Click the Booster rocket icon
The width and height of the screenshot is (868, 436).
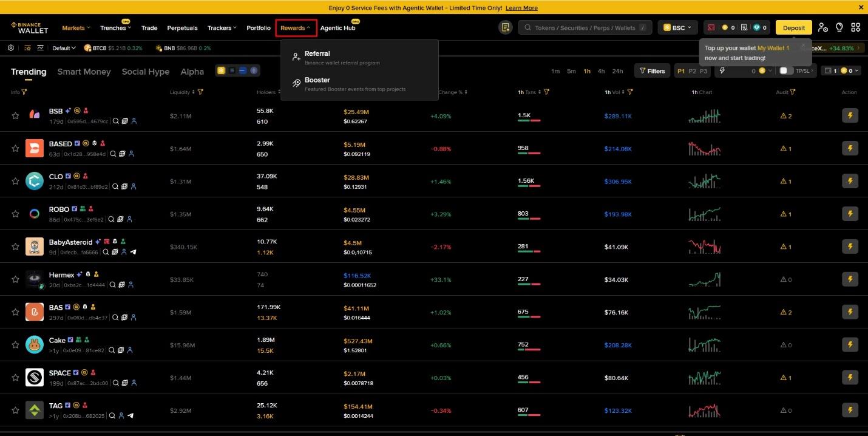point(296,83)
